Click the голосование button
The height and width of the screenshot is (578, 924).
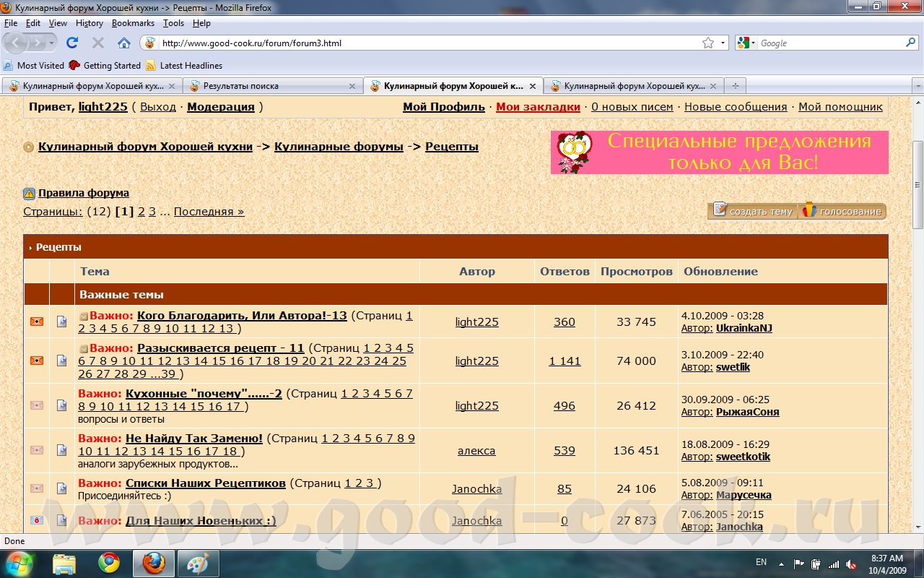click(x=843, y=211)
